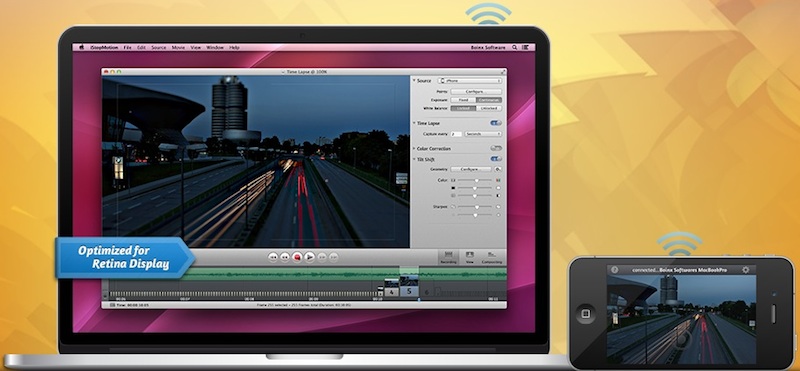Enable the Color Correction switch

pos(496,148)
